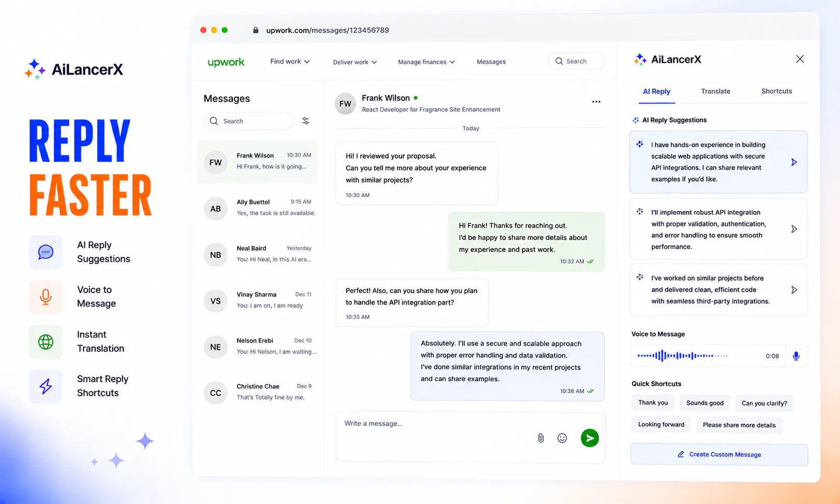Click the Instant Translation globe icon
The width and height of the screenshot is (840, 504).
[x=46, y=342]
